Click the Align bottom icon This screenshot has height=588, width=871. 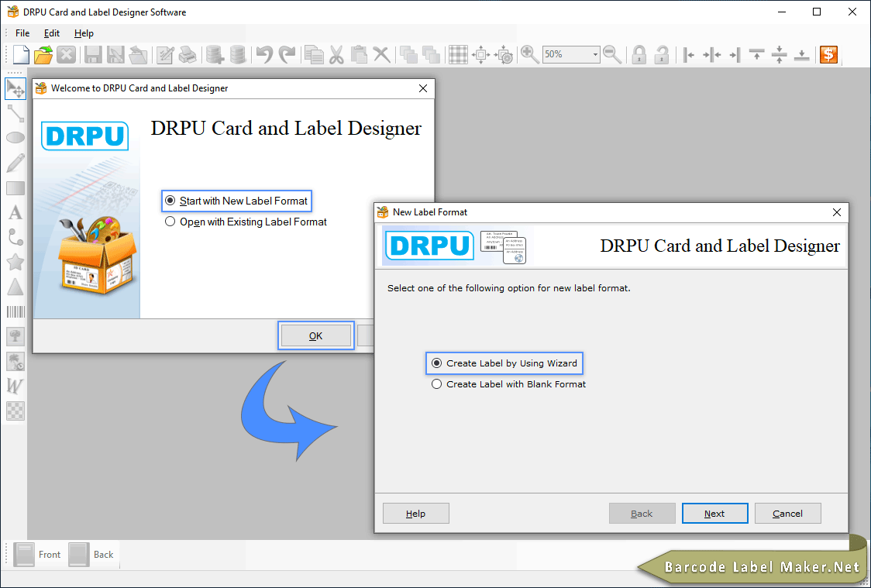(801, 54)
